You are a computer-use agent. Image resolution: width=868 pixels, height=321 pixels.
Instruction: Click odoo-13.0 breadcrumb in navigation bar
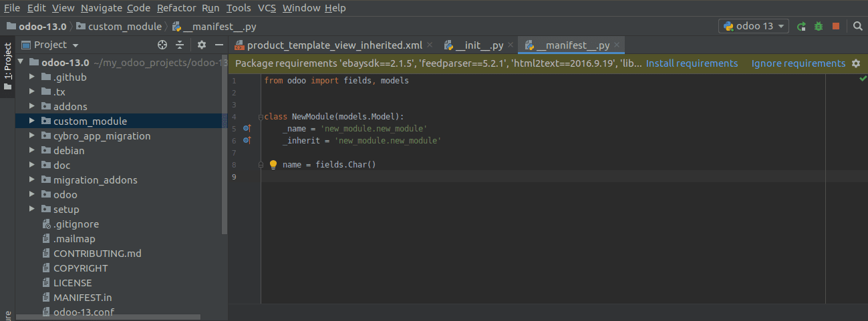(x=37, y=27)
